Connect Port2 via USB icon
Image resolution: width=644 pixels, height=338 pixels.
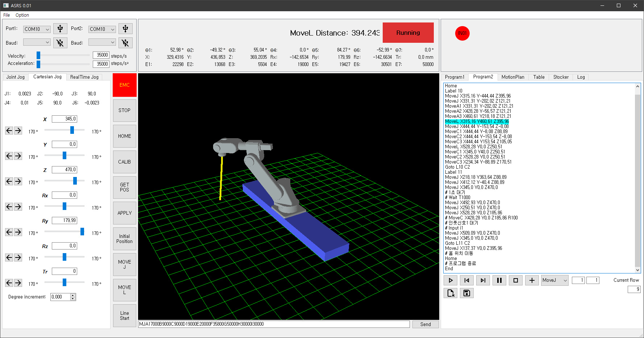tap(125, 29)
